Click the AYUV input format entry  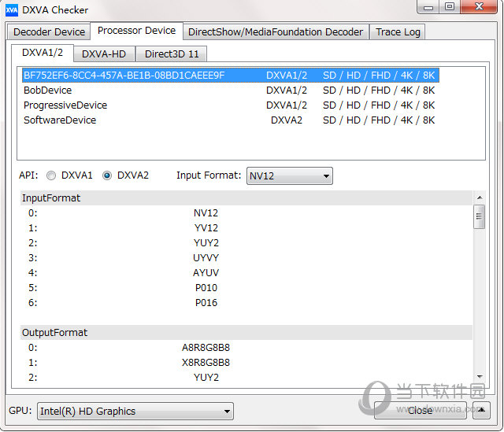point(206,273)
